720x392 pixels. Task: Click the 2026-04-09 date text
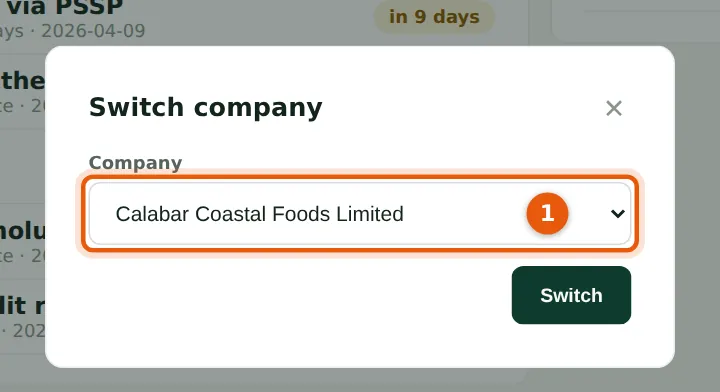pos(93,31)
